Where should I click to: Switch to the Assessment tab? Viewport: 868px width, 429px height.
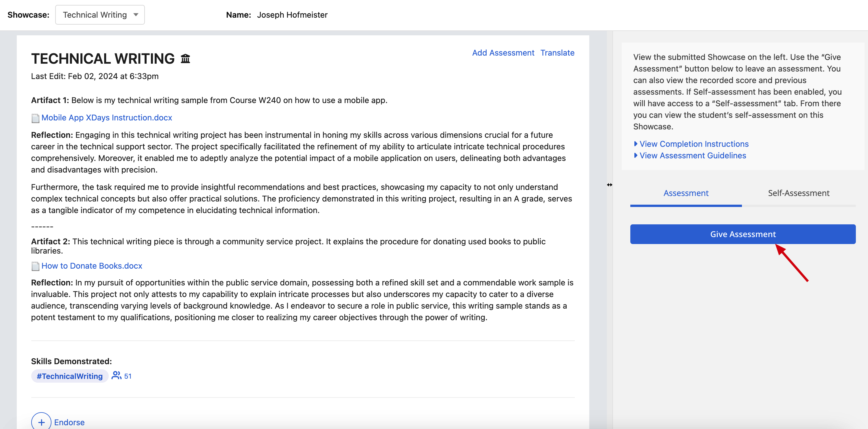point(686,193)
